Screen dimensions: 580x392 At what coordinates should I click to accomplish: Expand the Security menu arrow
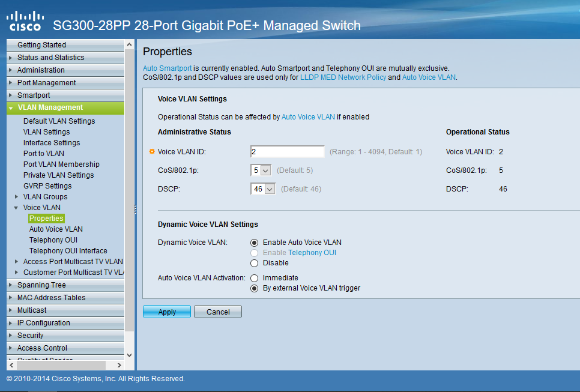[10, 336]
